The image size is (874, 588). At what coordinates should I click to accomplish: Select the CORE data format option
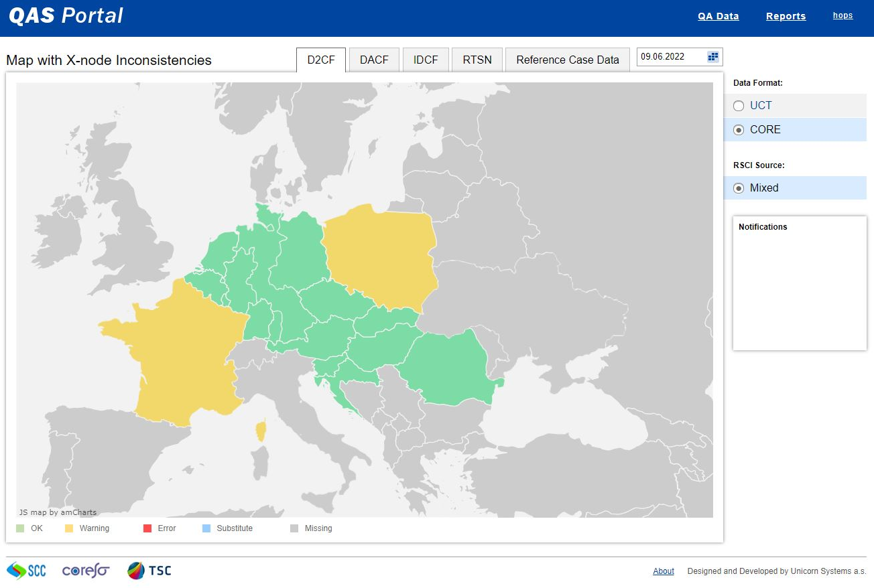click(739, 130)
